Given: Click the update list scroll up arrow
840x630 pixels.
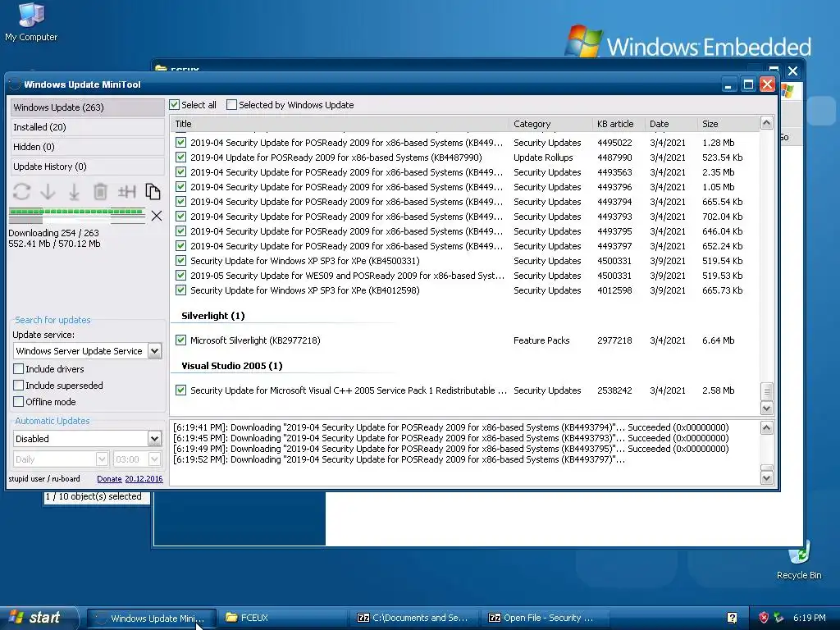Looking at the screenshot, I should click(x=767, y=123).
